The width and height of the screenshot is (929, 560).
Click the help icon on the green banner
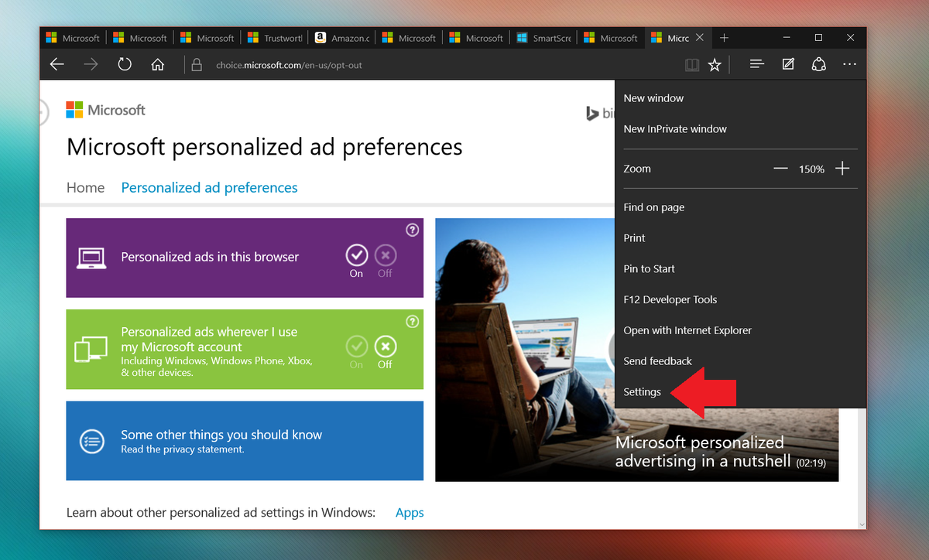point(412,322)
